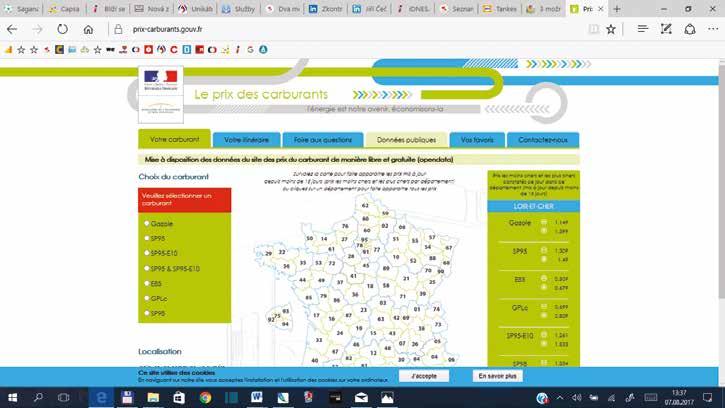Click the Le prix des carburants title
The height and width of the screenshot is (408, 725).
point(261,94)
